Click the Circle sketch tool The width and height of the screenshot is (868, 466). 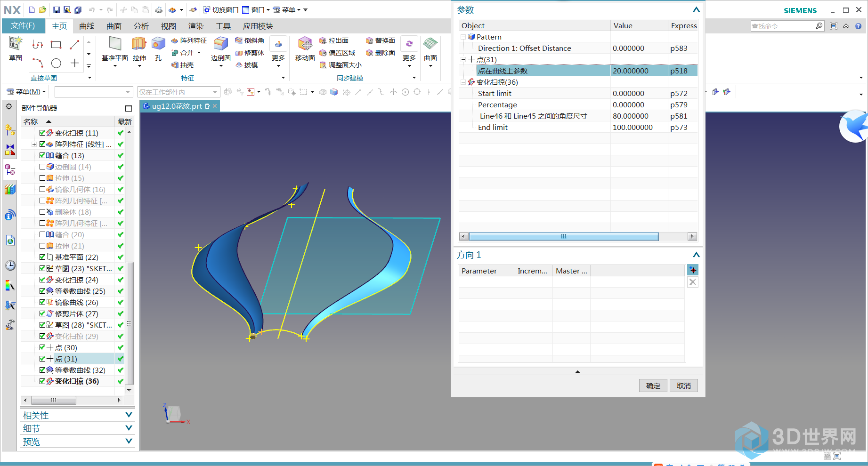(56, 63)
